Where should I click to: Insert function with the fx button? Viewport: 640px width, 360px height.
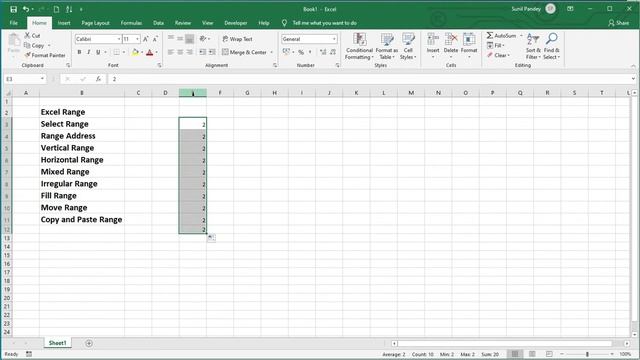click(98, 79)
